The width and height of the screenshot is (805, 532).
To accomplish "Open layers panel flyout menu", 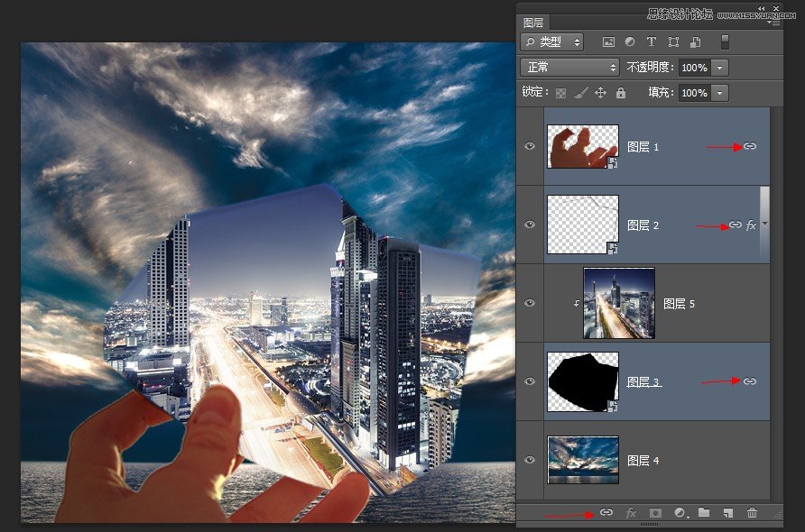I will [x=774, y=23].
